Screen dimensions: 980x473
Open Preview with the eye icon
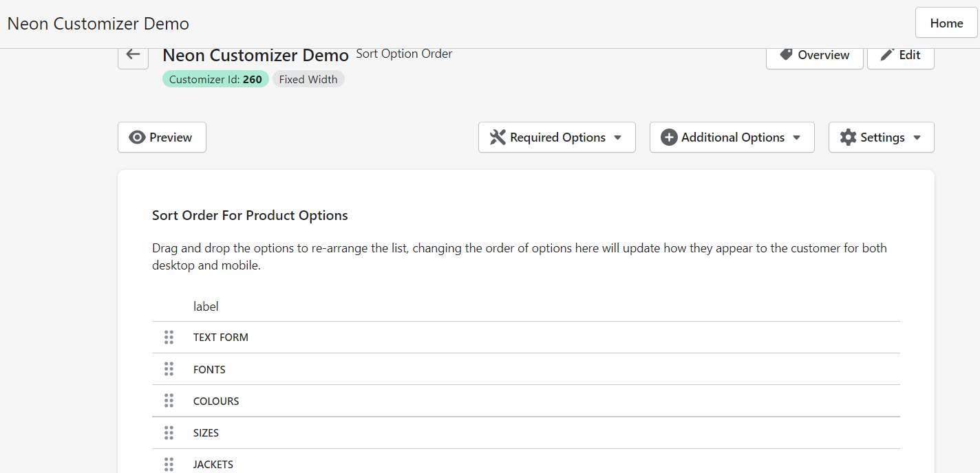(x=162, y=137)
